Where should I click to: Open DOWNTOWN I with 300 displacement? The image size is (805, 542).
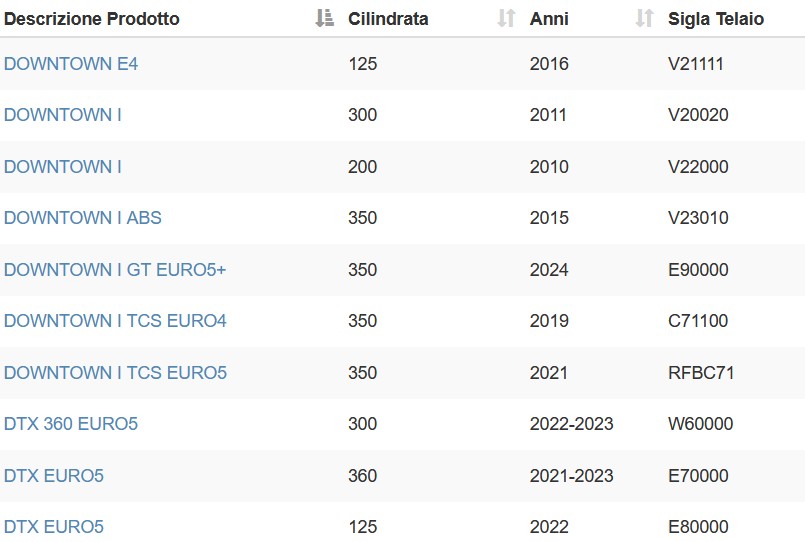(63, 114)
